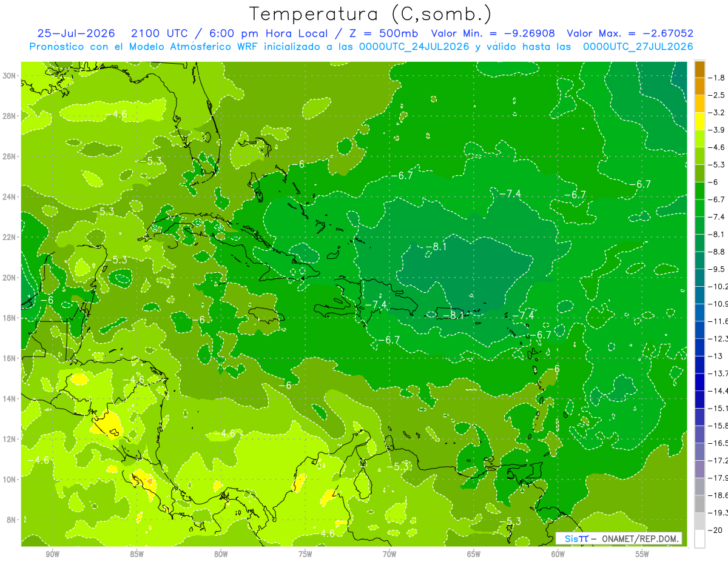Pick the purple legend swatch between -16.5 and -17.2
The height and width of the screenshot is (562, 728).
coord(699,452)
